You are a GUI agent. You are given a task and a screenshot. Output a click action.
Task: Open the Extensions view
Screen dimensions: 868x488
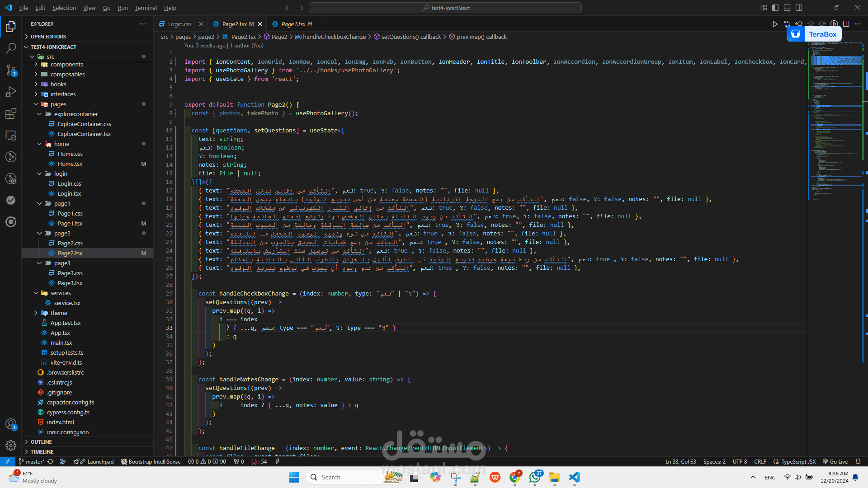point(11,113)
